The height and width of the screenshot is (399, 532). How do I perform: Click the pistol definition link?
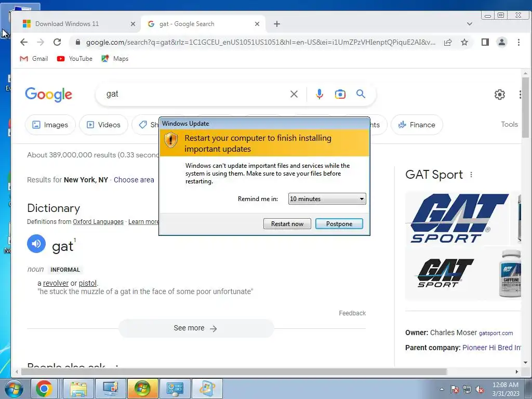87,283
